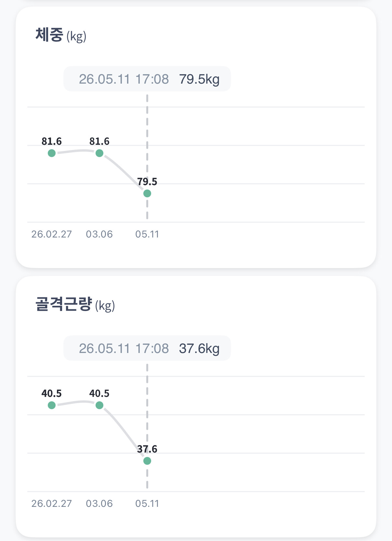Tap 03.06 date label on muscle chart
This screenshot has width=392, height=541.
(x=99, y=504)
